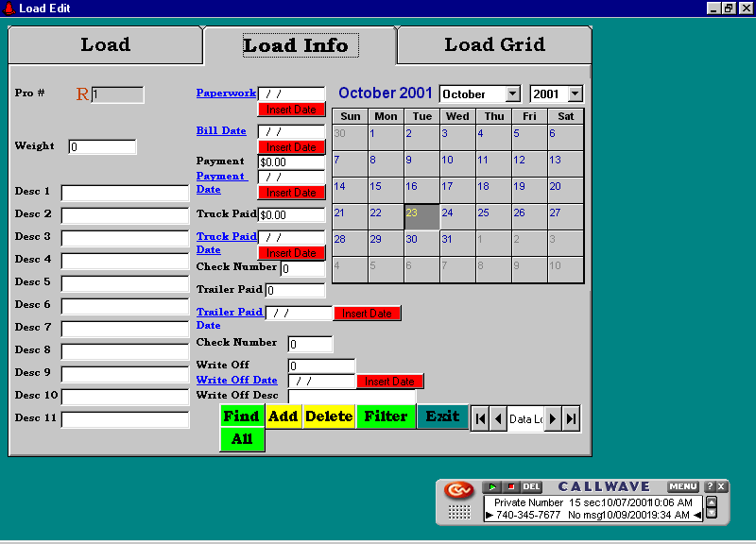Click Insert Date under Paperwork
Screen dimensions: 756x544
(x=291, y=110)
